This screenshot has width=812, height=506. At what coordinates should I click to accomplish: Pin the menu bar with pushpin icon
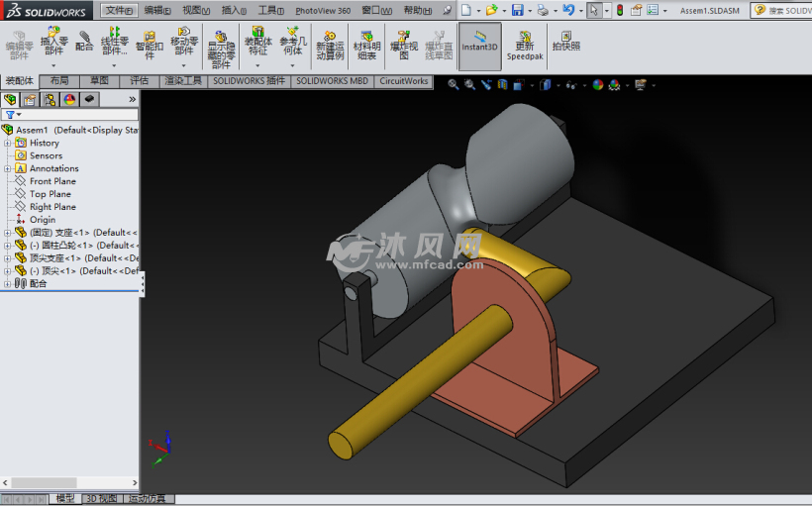point(448,10)
